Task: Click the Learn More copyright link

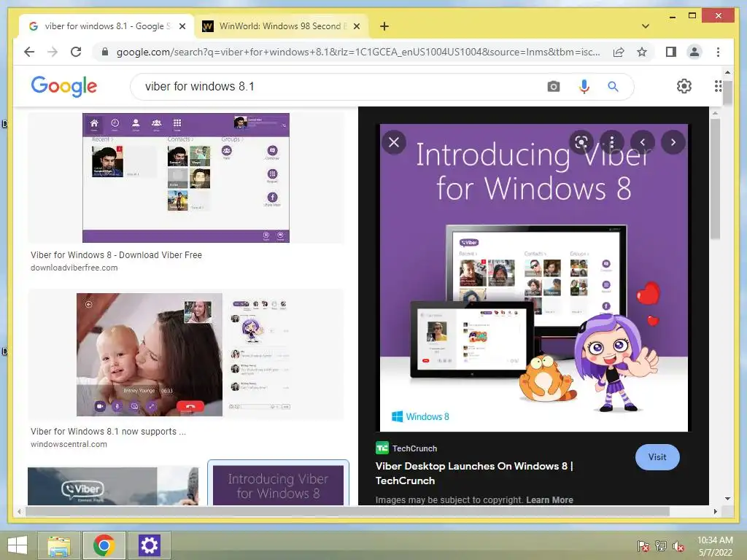Action: coord(549,500)
